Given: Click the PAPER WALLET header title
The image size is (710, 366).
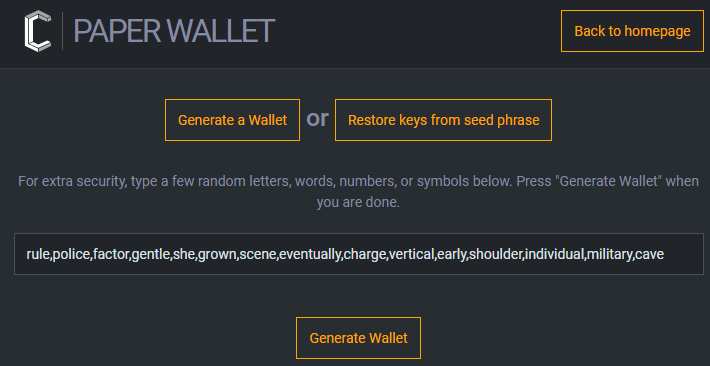Looking at the screenshot, I should (x=174, y=31).
